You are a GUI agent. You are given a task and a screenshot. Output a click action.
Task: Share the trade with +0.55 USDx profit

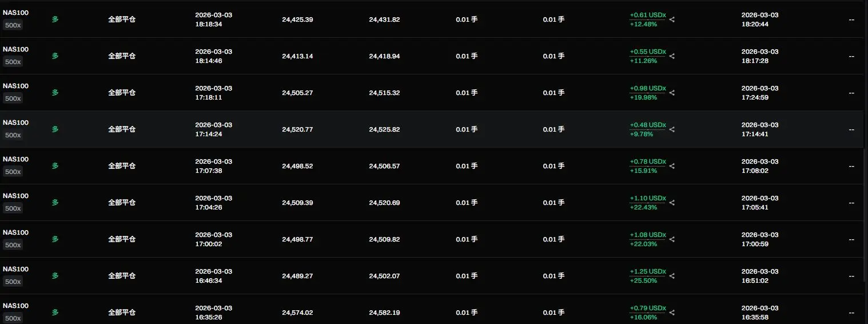click(x=672, y=56)
